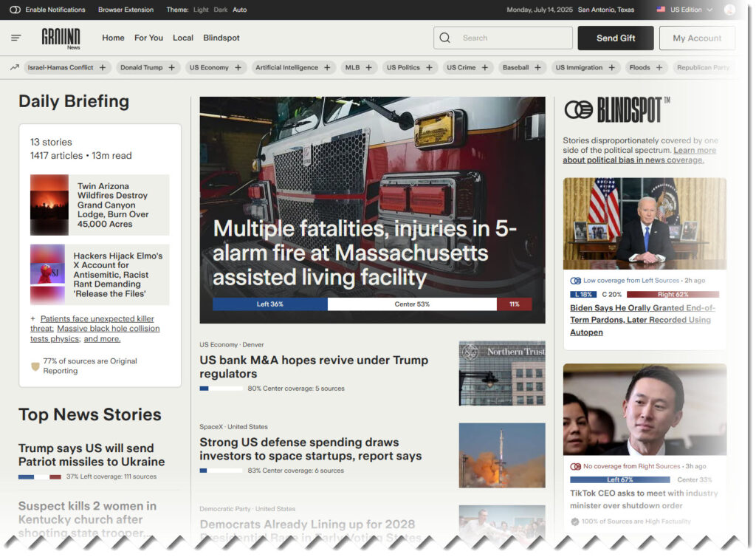
Task: Open Northern Trust bank story image
Action: coord(502,373)
